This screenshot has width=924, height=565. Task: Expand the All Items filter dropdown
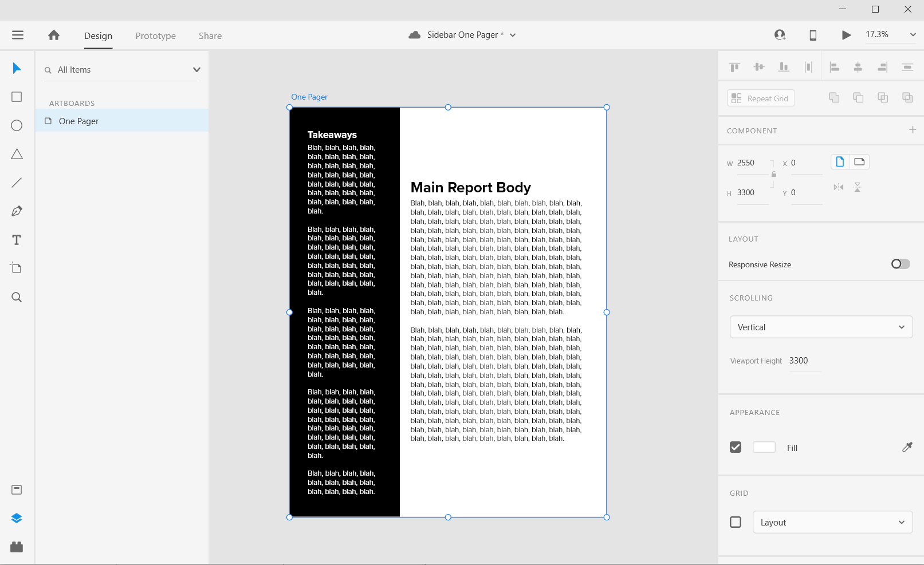(196, 69)
